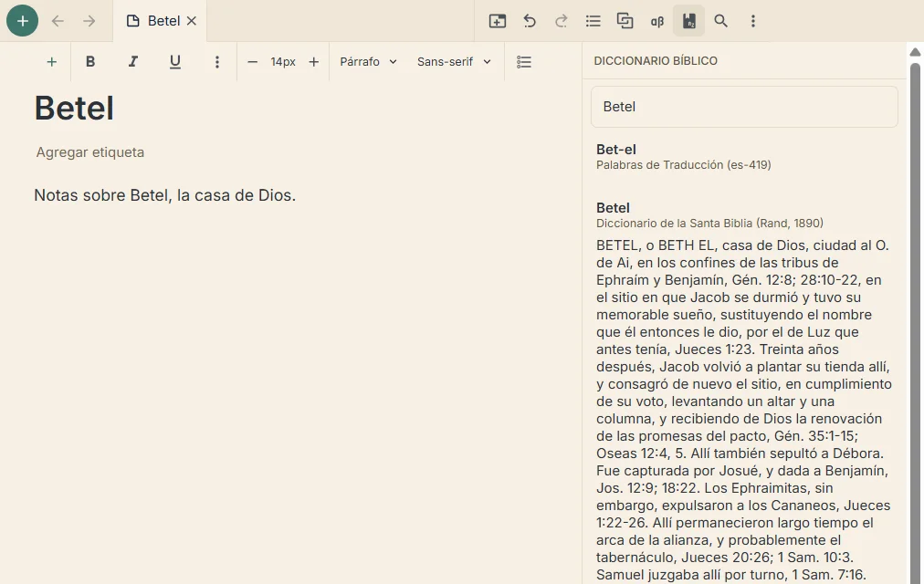The height and width of the screenshot is (584, 924).
Task: Open search with the magnifier icon
Action: (720, 21)
